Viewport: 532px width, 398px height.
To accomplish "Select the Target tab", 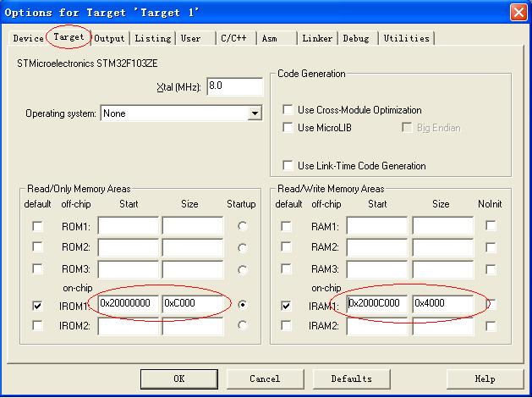I will [x=69, y=36].
